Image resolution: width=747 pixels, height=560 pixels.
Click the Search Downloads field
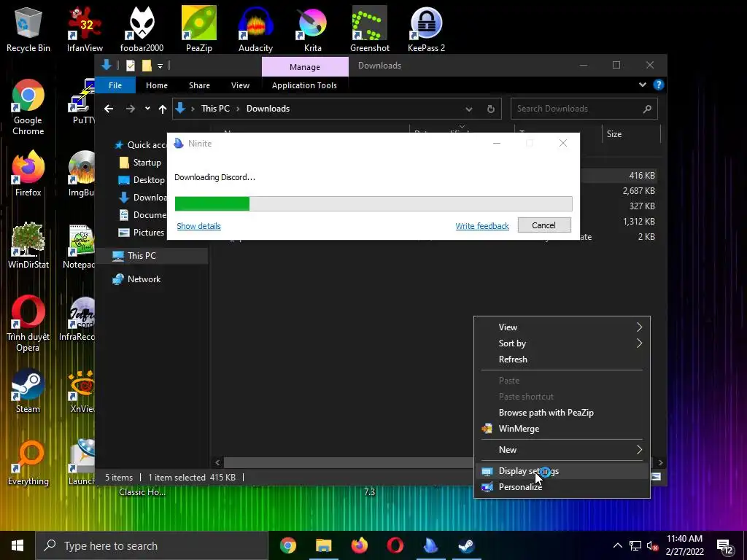pyautogui.click(x=584, y=109)
